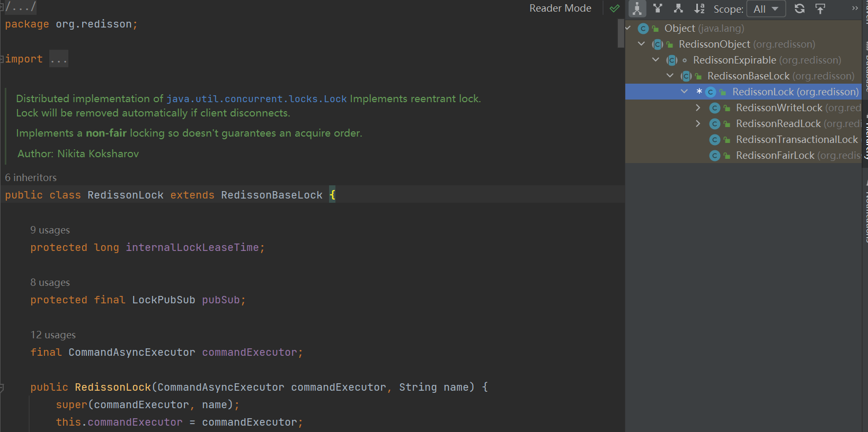This screenshot has width=868, height=432.
Task: Click the LockPubSub type name
Action: click(164, 300)
